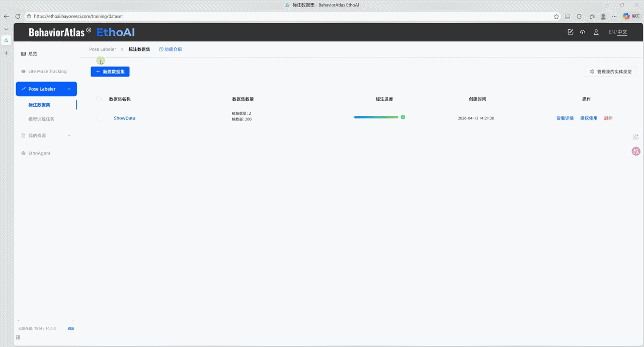644x347 pixels.
Task: Click the floating grid sparkle icon at right edge
Action: coord(636,137)
